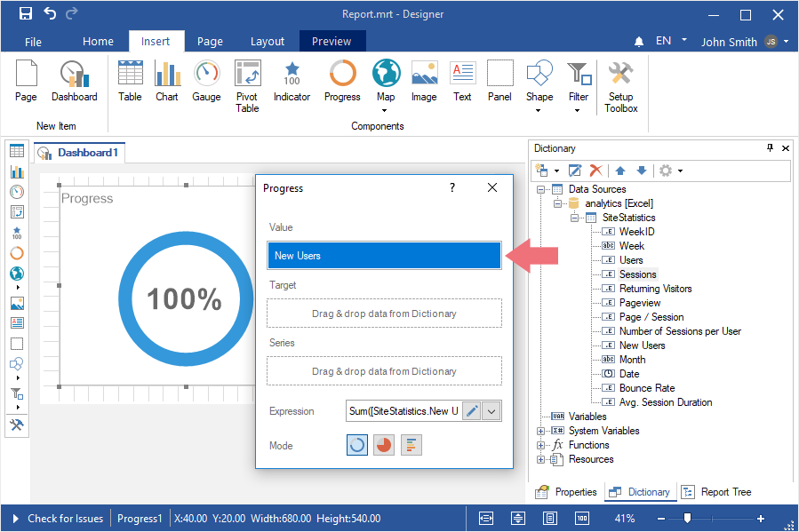The width and height of the screenshot is (799, 532).
Task: Insert a Gauge component from ribbon
Action: (206, 82)
